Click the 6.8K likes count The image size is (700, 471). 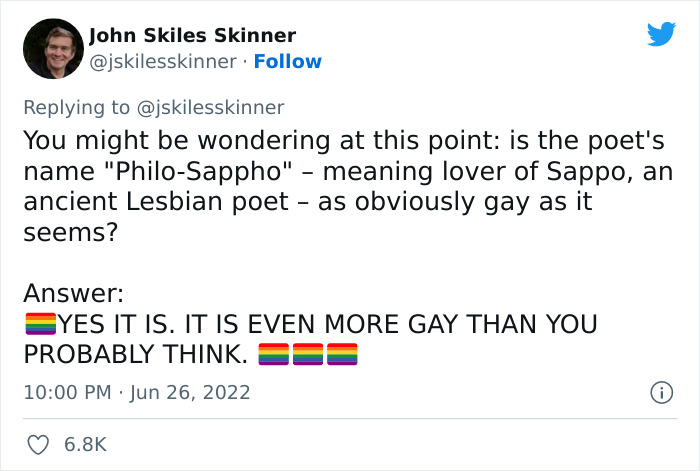85,442
